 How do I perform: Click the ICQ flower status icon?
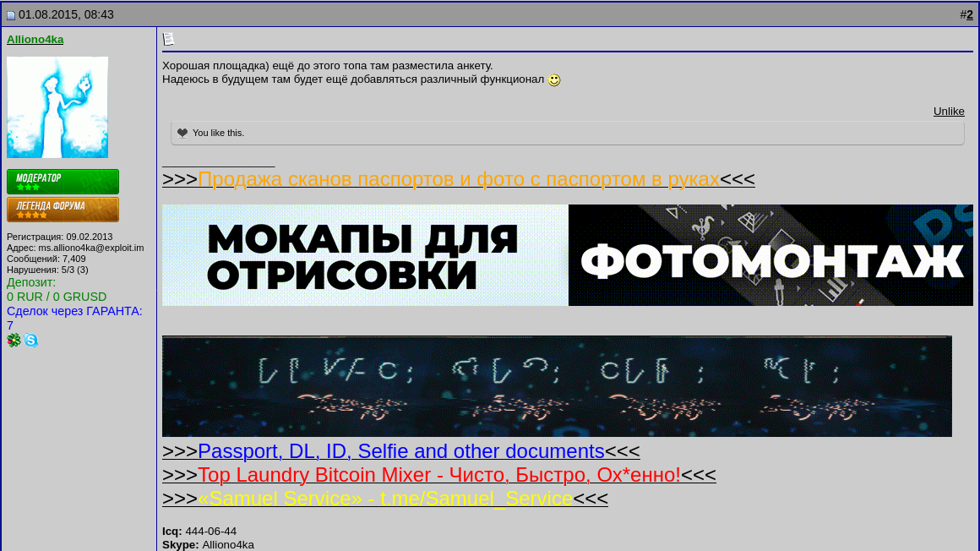[14, 340]
